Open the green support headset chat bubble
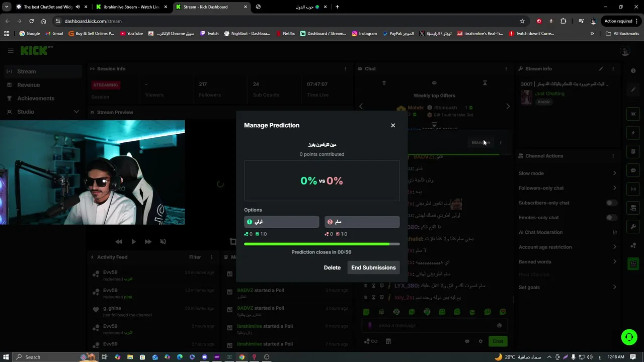Screen dimensions: 644x362 click(x=629, y=337)
